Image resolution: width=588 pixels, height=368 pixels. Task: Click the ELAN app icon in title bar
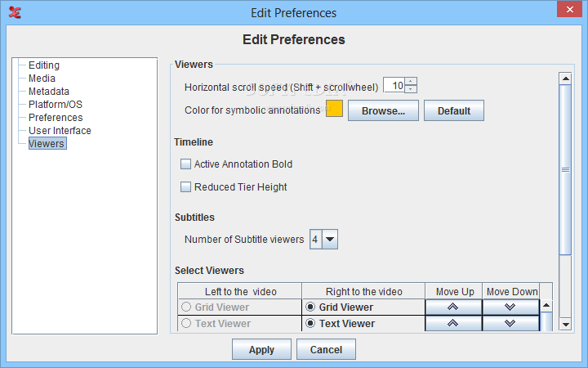(x=15, y=12)
